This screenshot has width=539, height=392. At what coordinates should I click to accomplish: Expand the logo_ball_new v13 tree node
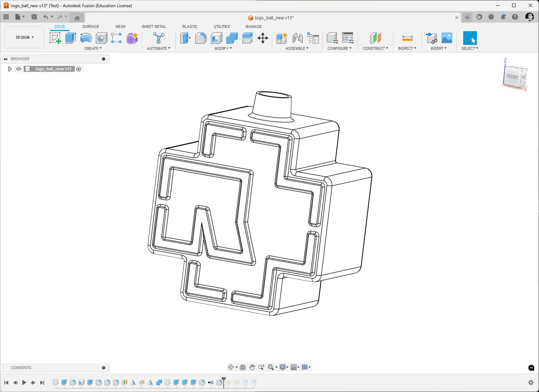(x=10, y=69)
